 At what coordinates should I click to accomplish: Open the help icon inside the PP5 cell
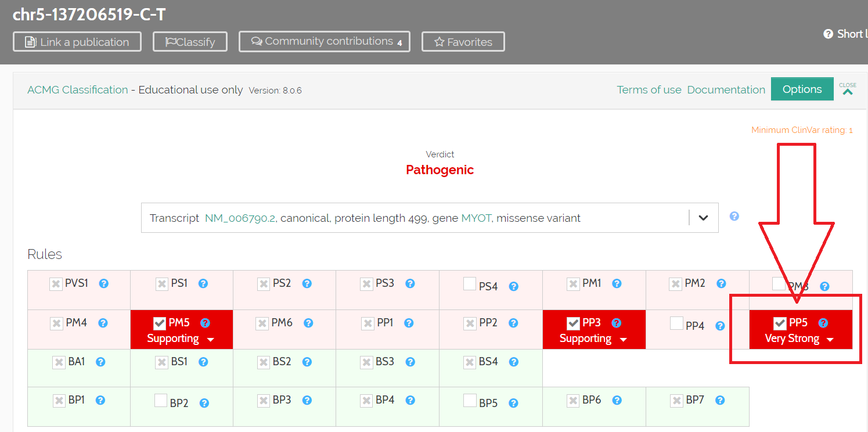[824, 322]
